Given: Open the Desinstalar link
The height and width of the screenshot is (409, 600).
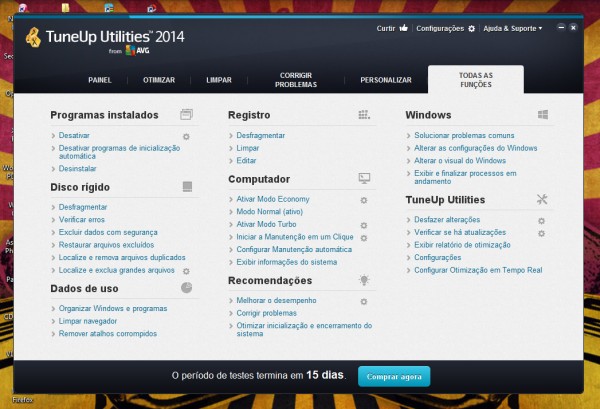Looking at the screenshot, I should tap(77, 169).
